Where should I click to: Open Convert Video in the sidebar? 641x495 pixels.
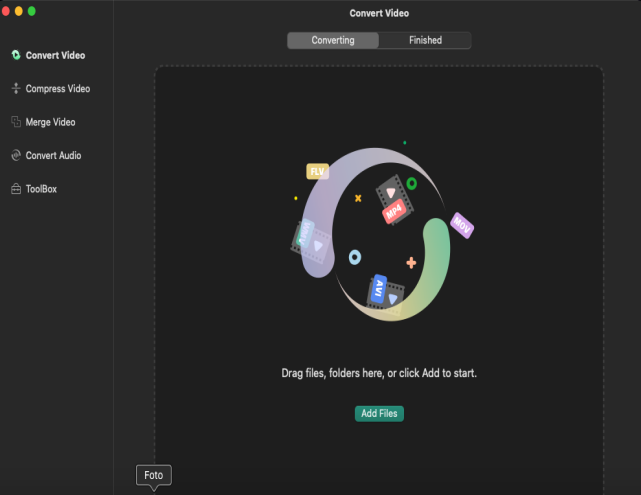click(x=55, y=55)
